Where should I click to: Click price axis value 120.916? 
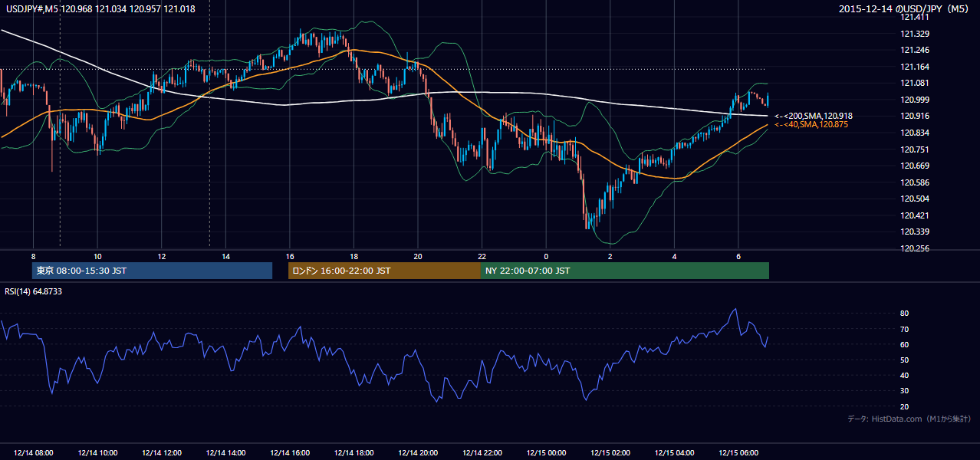pyautogui.click(x=914, y=116)
